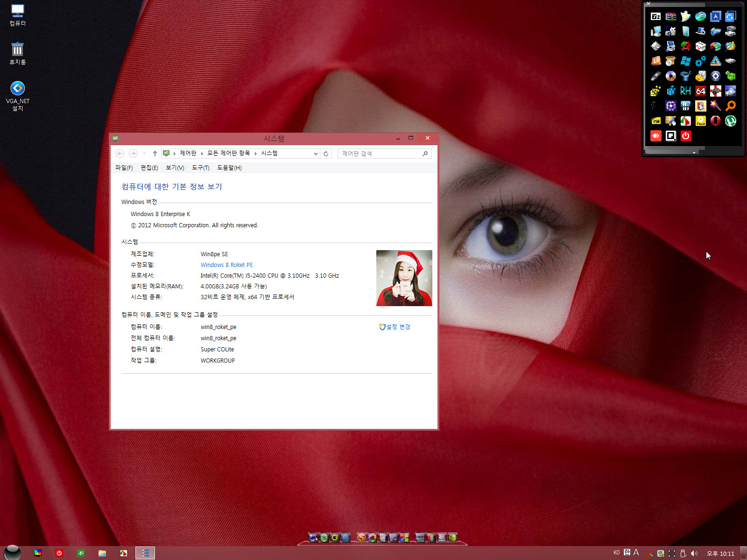
Task: Click the OEM logo photo in System window
Action: click(404, 278)
